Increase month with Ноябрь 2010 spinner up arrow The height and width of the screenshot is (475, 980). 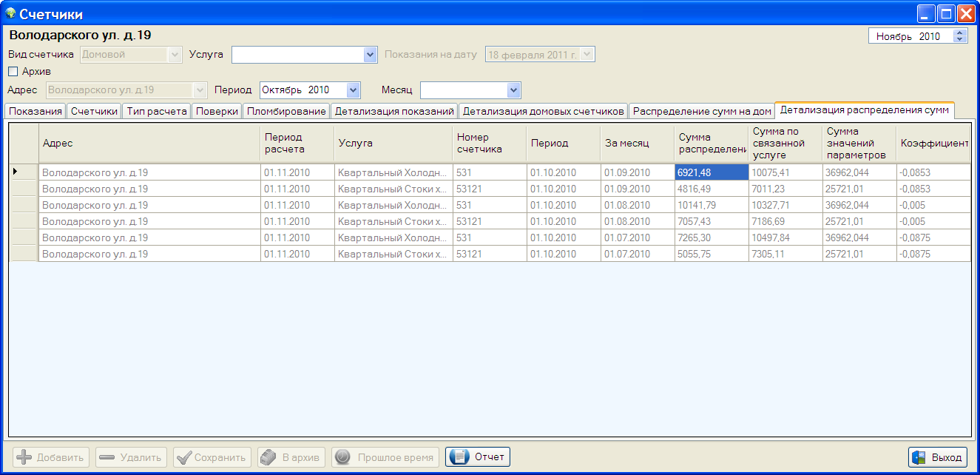click(960, 33)
